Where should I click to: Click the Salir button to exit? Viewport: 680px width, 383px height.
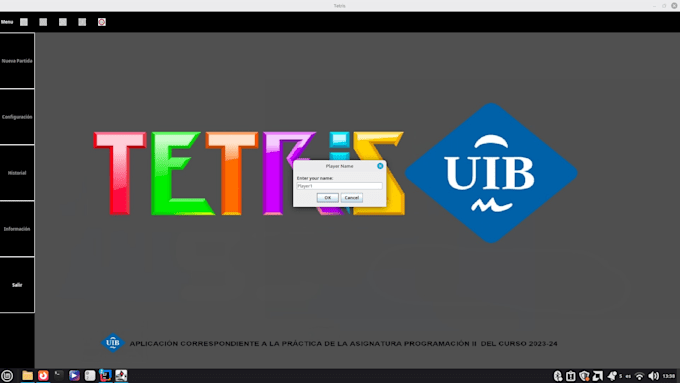(x=17, y=285)
